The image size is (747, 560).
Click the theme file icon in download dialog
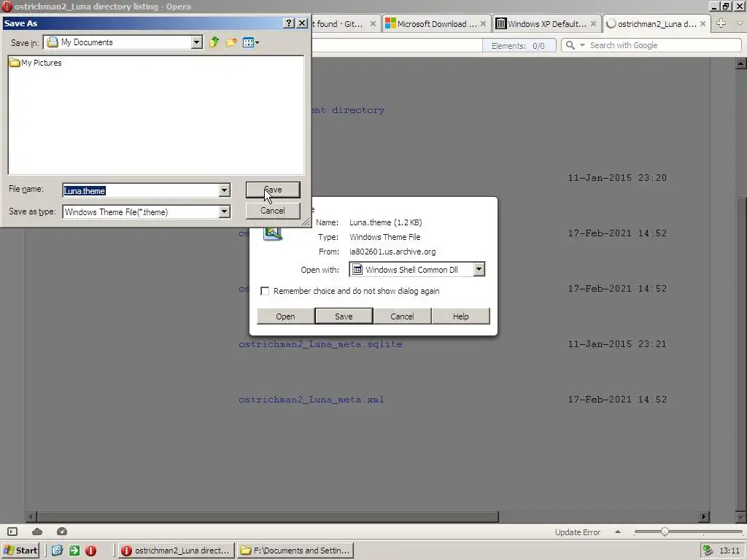coord(273,233)
